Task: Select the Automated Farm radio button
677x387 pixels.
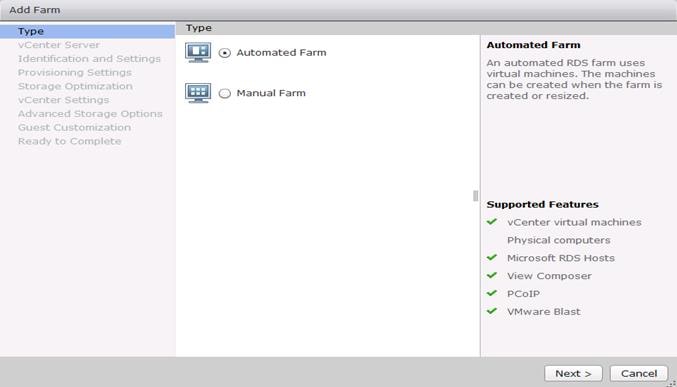Action: click(x=225, y=53)
